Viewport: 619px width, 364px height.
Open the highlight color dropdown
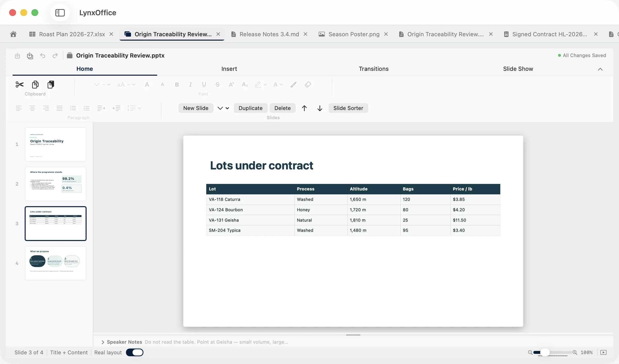coord(260,85)
